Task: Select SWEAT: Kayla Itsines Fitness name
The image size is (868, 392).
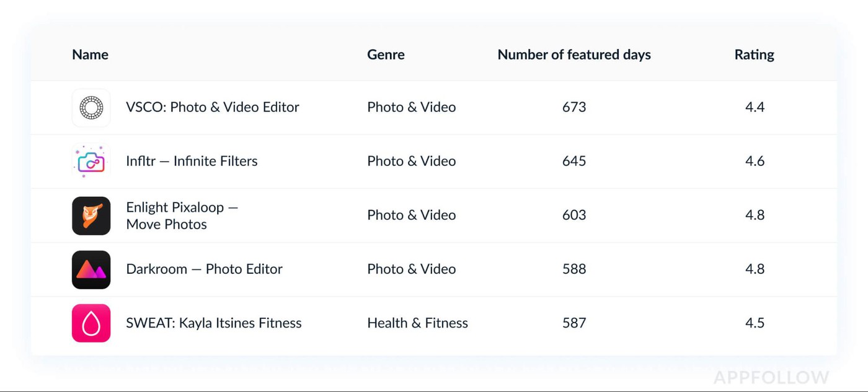Action: coord(214,323)
